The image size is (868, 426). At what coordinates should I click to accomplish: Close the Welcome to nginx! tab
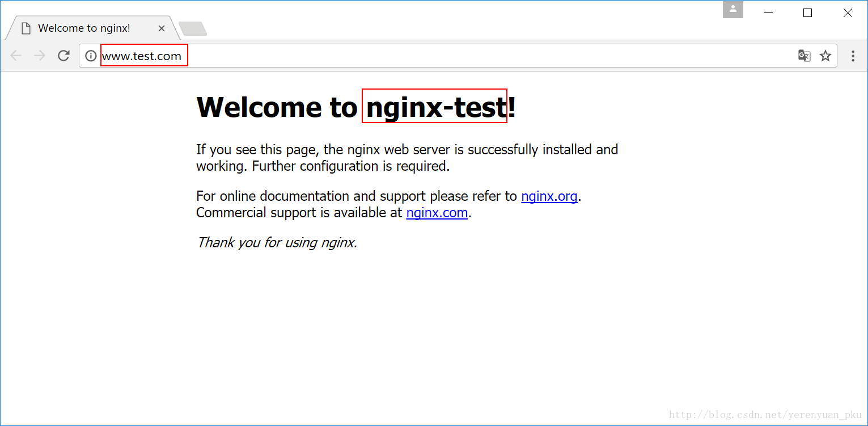(162, 28)
